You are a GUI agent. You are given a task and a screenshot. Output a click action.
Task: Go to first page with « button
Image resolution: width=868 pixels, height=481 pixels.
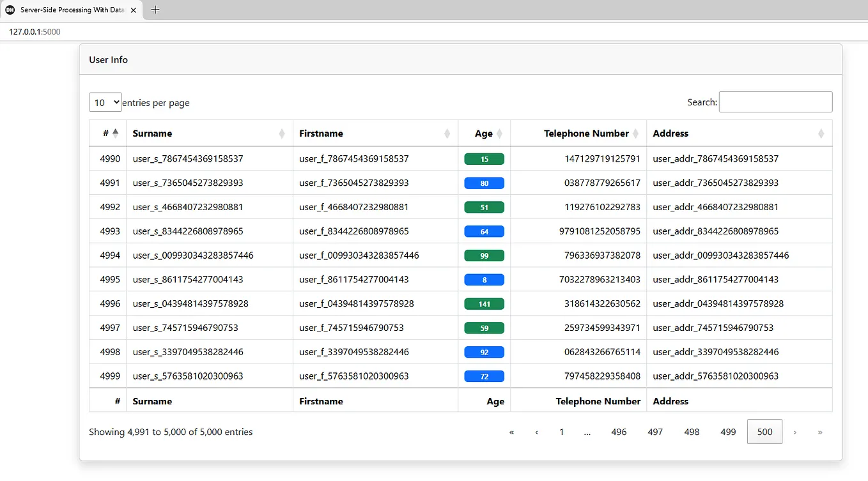511,432
